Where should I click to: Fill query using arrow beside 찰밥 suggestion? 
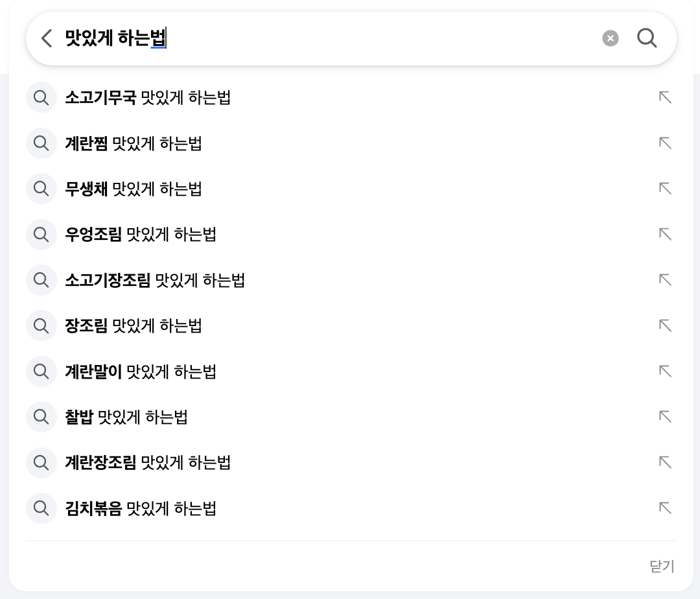pyautogui.click(x=665, y=416)
